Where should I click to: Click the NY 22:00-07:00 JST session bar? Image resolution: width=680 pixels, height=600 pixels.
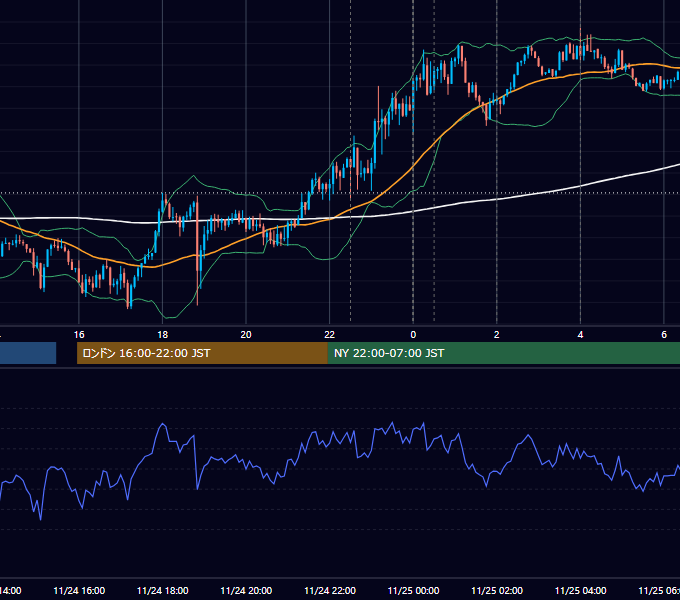pos(504,353)
